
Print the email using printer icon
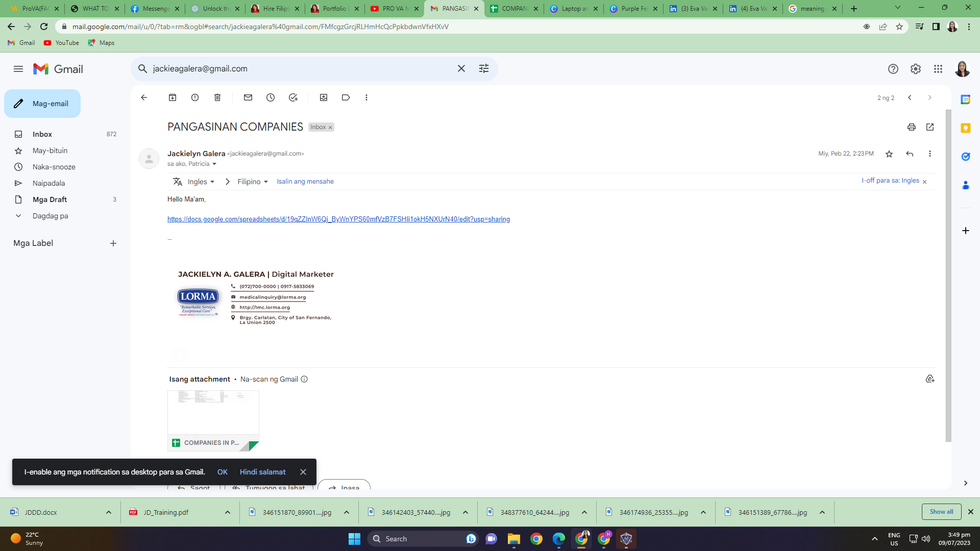pyautogui.click(x=912, y=127)
